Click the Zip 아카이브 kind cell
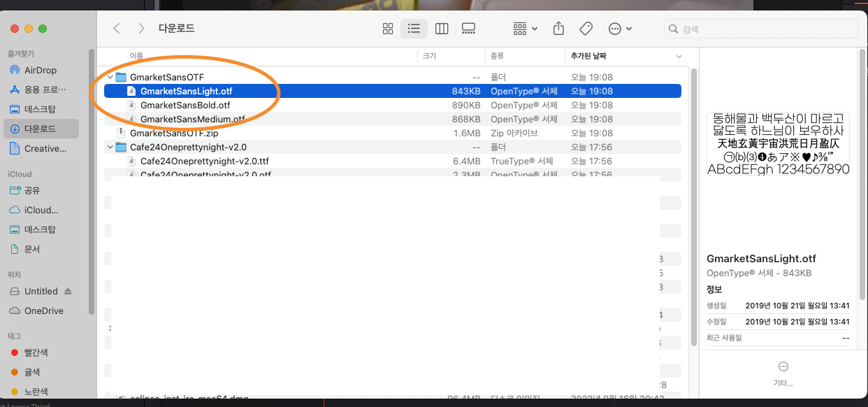The width and height of the screenshot is (868, 407). click(514, 133)
